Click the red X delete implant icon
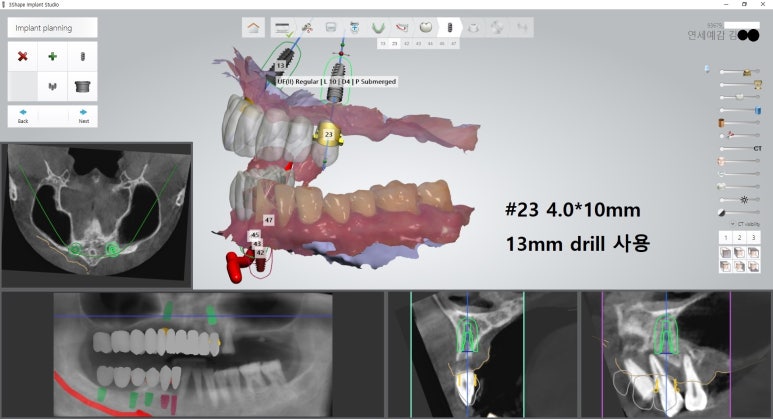 point(22,56)
